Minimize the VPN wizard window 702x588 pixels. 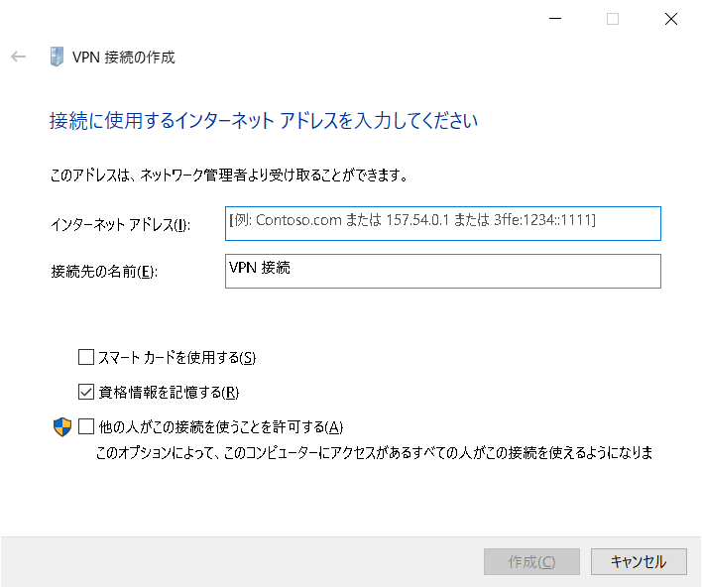coord(555,19)
